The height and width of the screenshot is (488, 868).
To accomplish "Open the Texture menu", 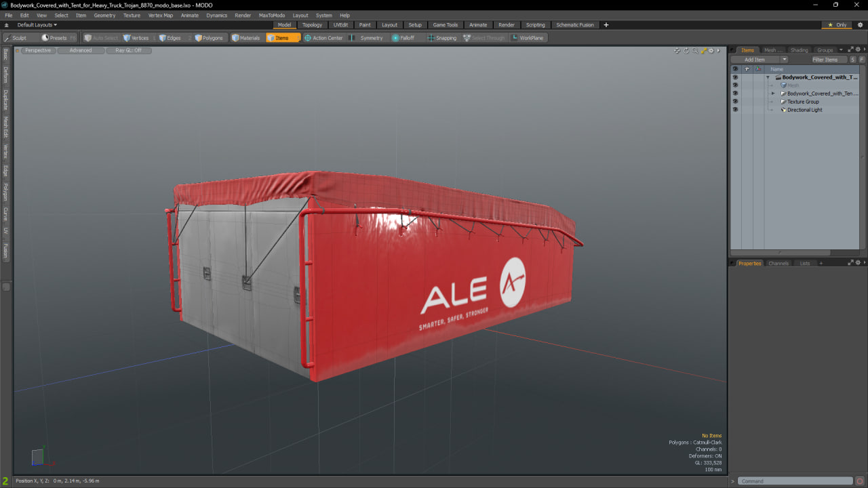I will [x=132, y=15].
